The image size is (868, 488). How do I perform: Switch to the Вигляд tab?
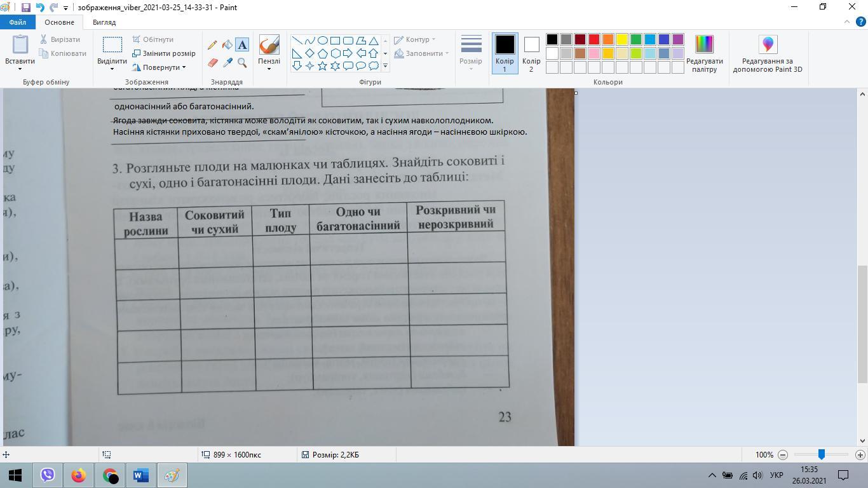point(104,22)
